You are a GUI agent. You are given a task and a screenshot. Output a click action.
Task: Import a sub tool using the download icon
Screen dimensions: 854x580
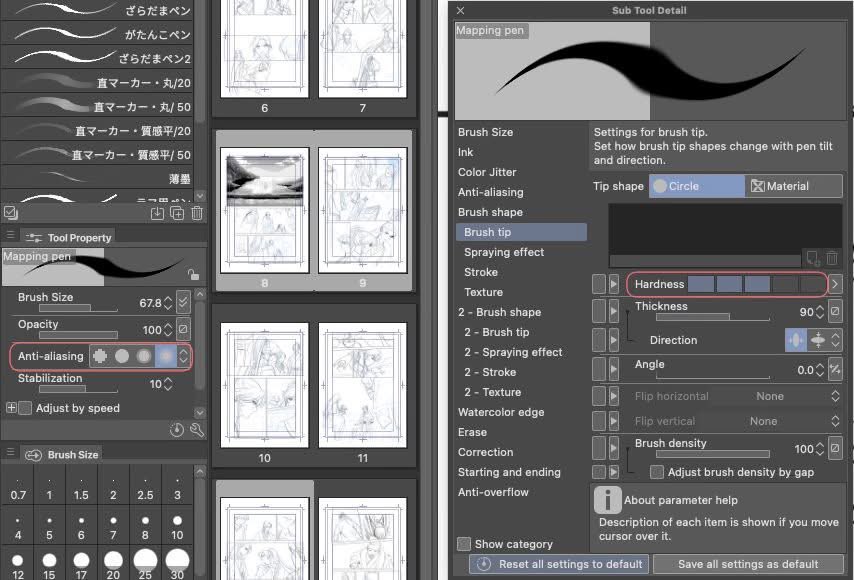157,213
